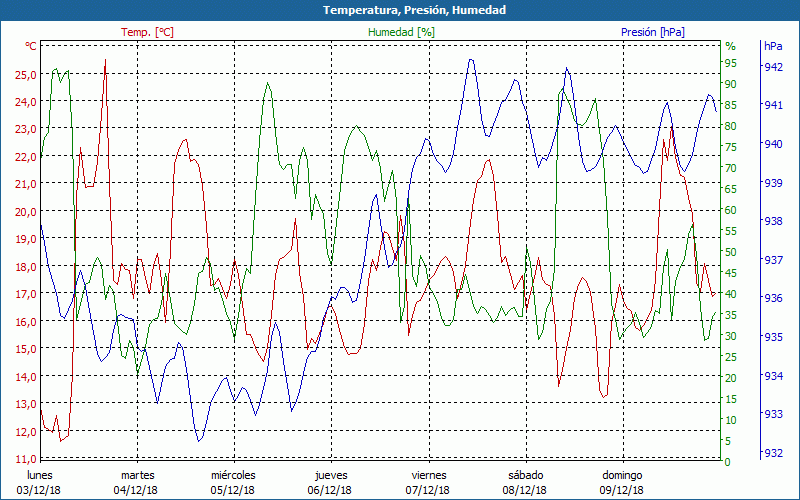The image size is (800, 500).
Task: Click the 30 humidity axis value
Action: 731,336
